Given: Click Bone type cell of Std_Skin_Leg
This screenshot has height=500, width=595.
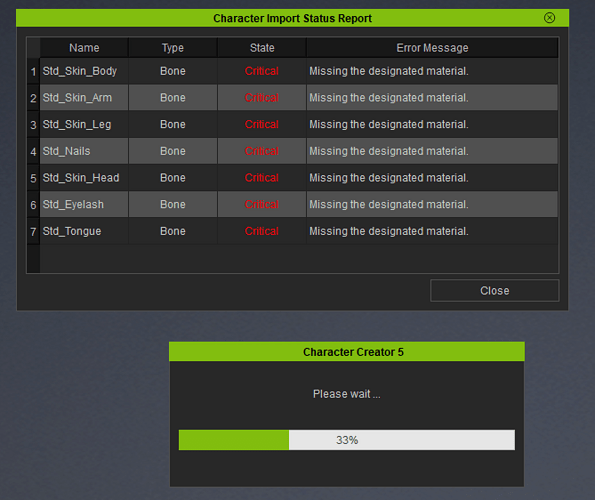Looking at the screenshot, I should click(x=173, y=124).
